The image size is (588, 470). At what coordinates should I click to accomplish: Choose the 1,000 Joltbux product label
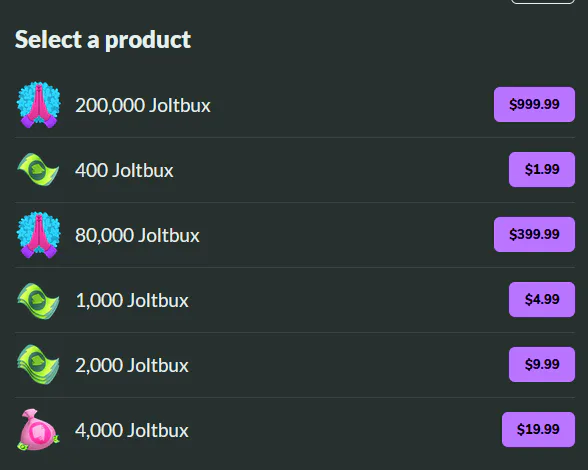coord(132,300)
